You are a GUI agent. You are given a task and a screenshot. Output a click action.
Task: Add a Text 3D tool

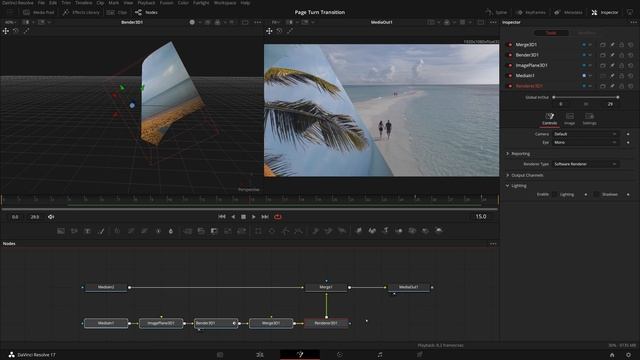click(385, 231)
